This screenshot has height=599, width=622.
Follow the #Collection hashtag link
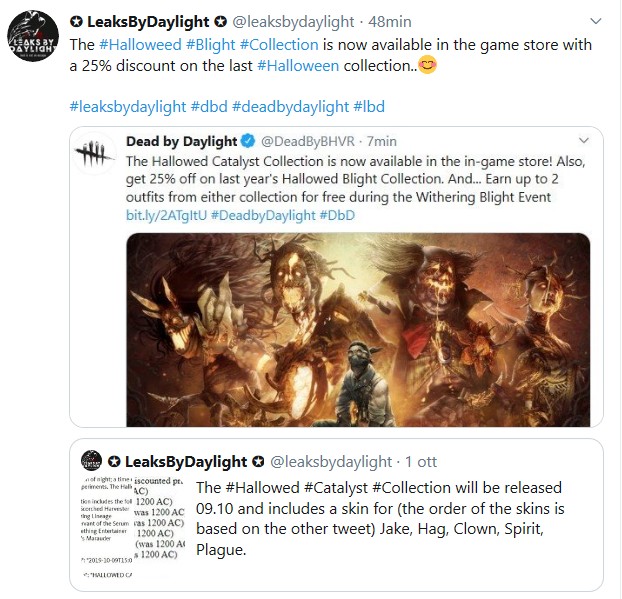tap(279, 44)
